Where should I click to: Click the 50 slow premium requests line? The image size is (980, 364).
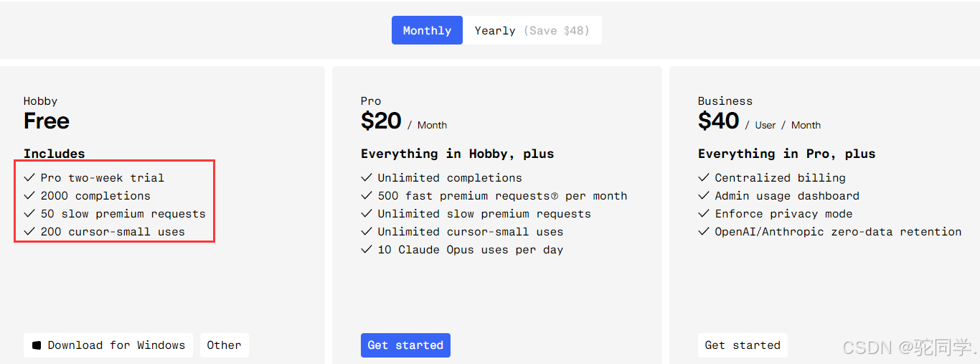pos(123,214)
